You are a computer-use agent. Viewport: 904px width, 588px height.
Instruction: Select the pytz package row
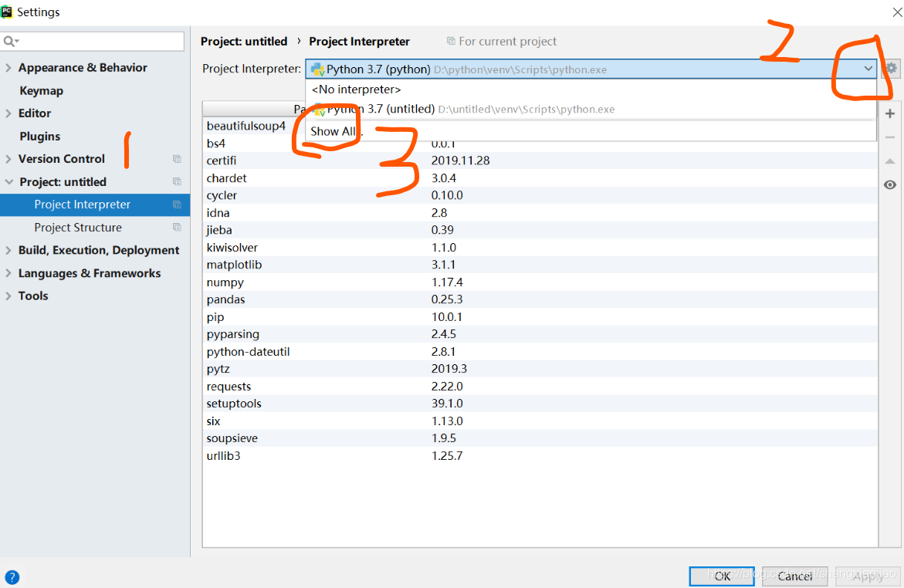coord(540,369)
